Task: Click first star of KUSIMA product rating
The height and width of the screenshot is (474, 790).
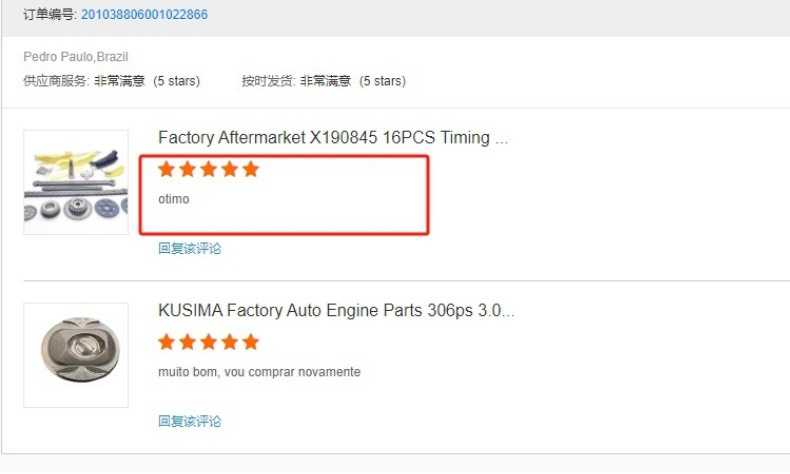Action: tap(166, 342)
